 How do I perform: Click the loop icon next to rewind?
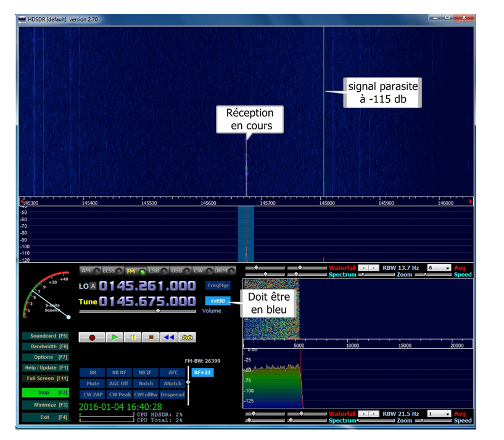point(188,337)
